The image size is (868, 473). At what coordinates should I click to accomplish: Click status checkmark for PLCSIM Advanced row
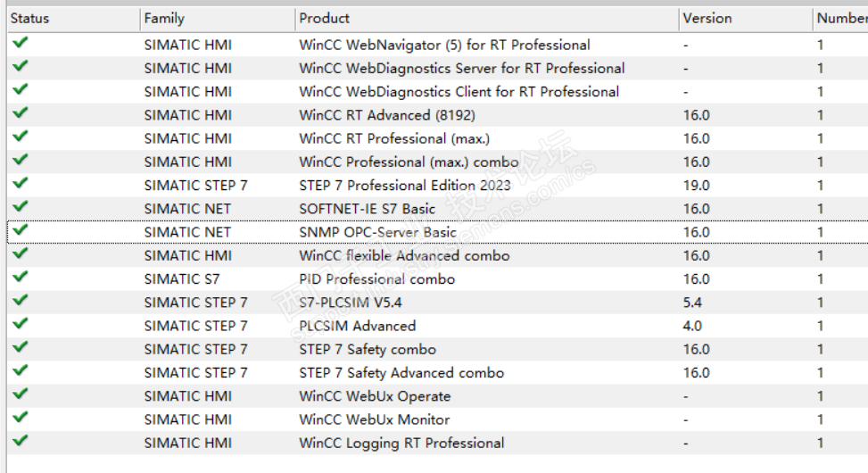pyautogui.click(x=21, y=324)
